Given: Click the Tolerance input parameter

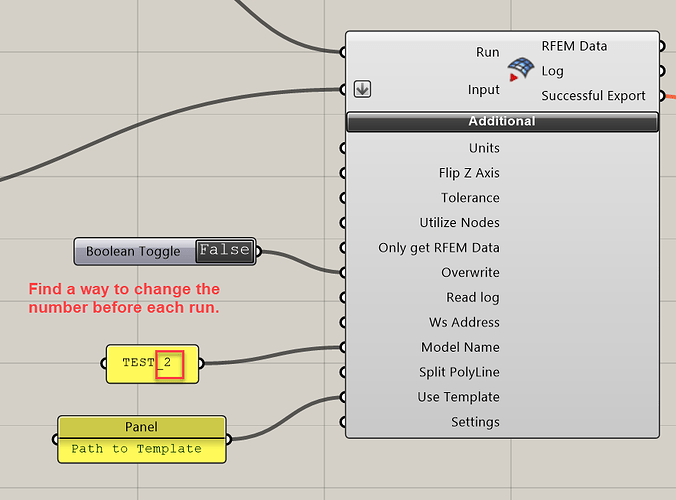Looking at the screenshot, I should click(469, 198).
